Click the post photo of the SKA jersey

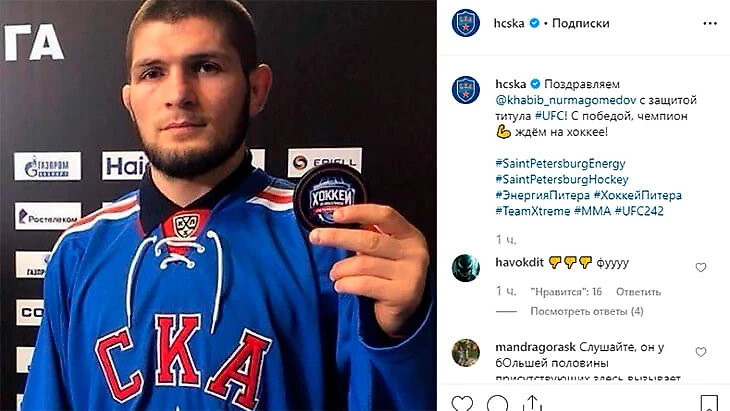(218, 206)
